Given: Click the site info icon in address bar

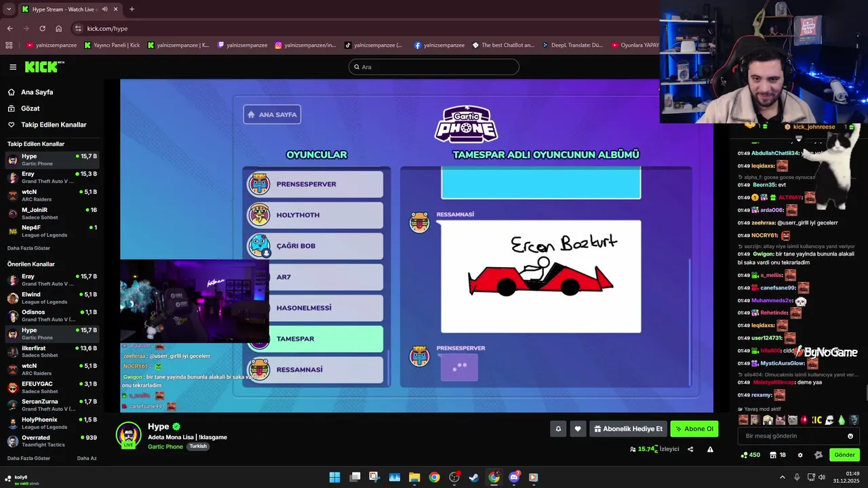Looking at the screenshot, I should [x=78, y=28].
